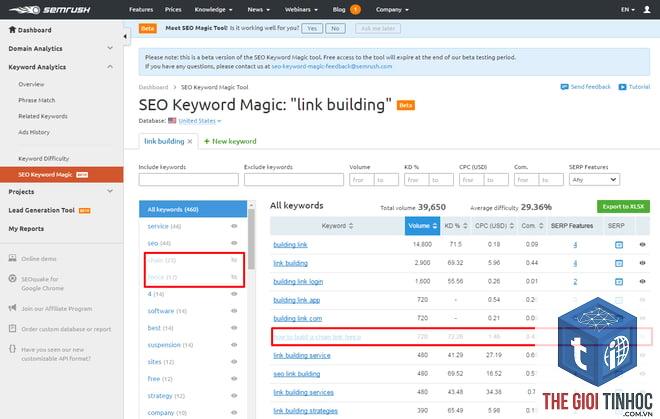
Task: Toggle the eye icon for service group
Action: (234, 226)
